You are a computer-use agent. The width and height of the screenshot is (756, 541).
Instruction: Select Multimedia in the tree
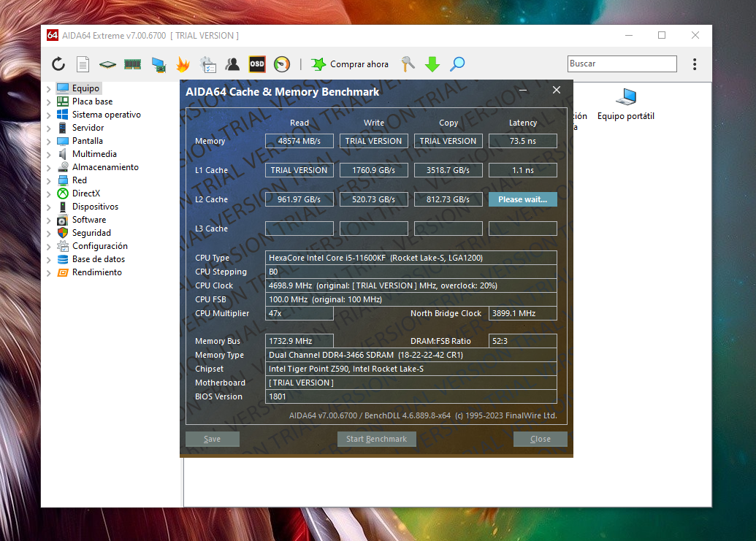[x=94, y=153]
